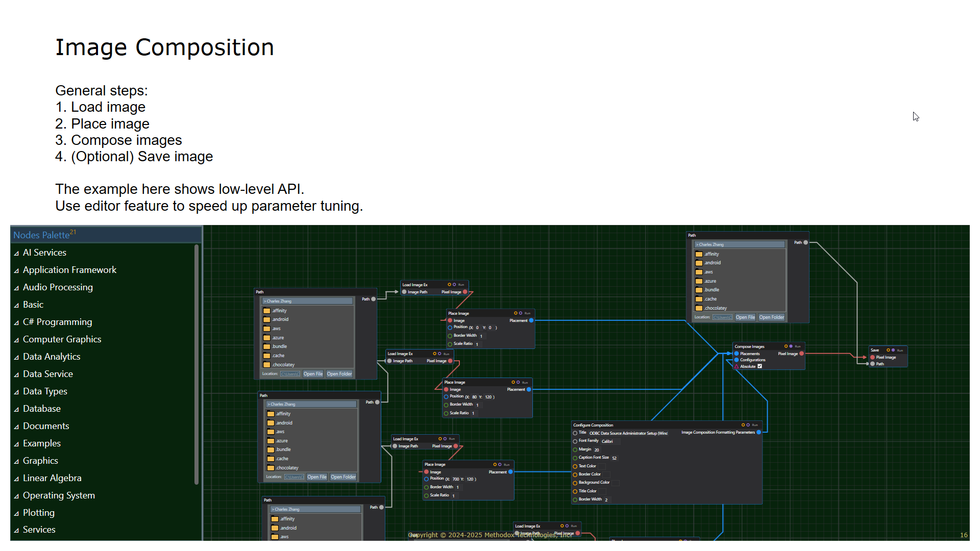
Task: Click the Title text field in Configure Composition
Action: (x=628, y=433)
